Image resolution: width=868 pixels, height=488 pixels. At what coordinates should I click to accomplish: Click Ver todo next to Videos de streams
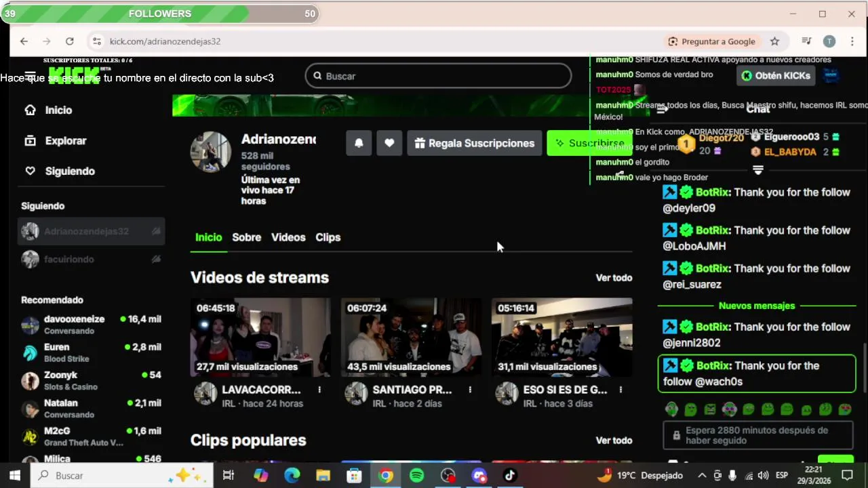click(x=614, y=278)
